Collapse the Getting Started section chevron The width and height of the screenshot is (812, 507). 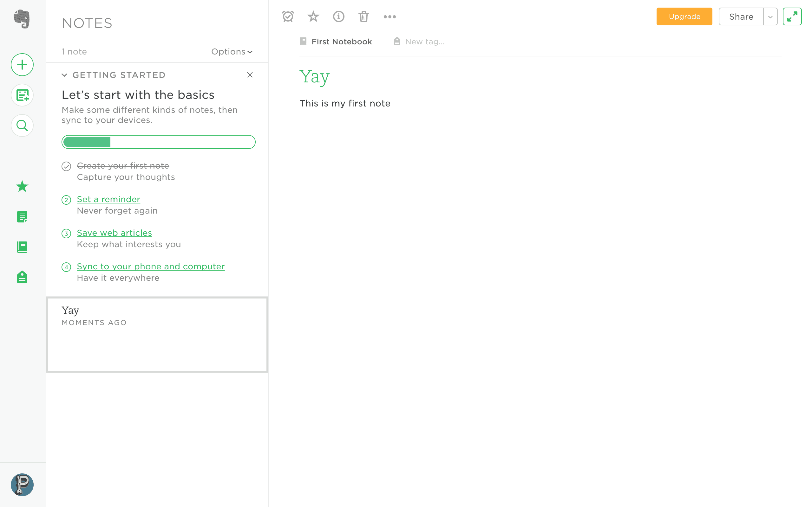[64, 75]
